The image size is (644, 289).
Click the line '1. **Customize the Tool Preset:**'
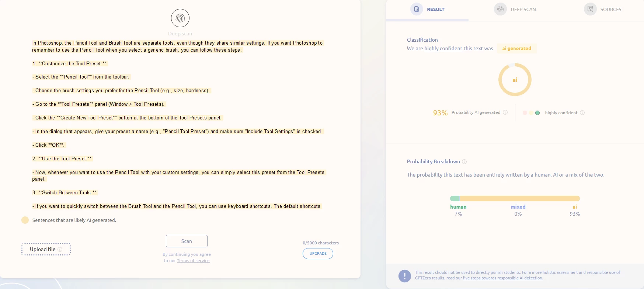pos(69,63)
